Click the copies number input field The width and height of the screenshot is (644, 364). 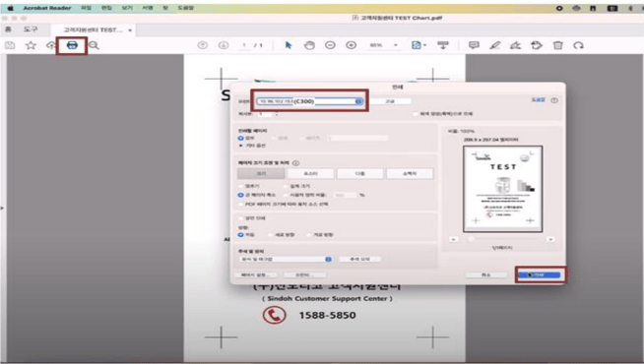pos(265,114)
